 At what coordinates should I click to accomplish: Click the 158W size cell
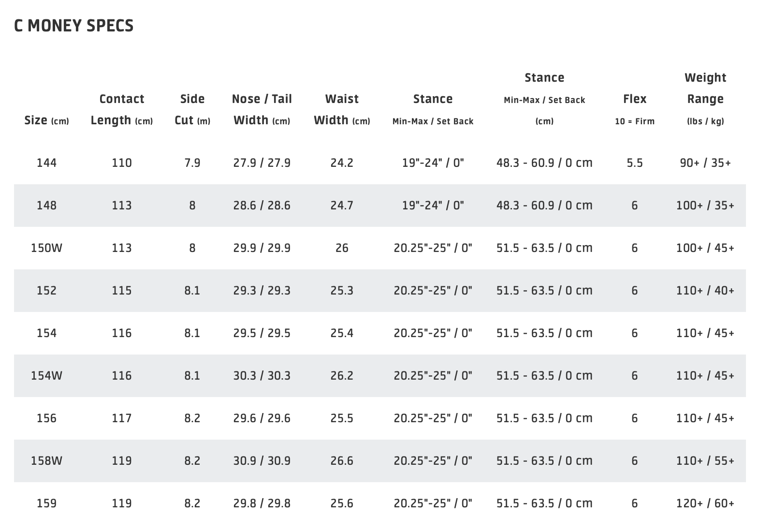coord(46,461)
